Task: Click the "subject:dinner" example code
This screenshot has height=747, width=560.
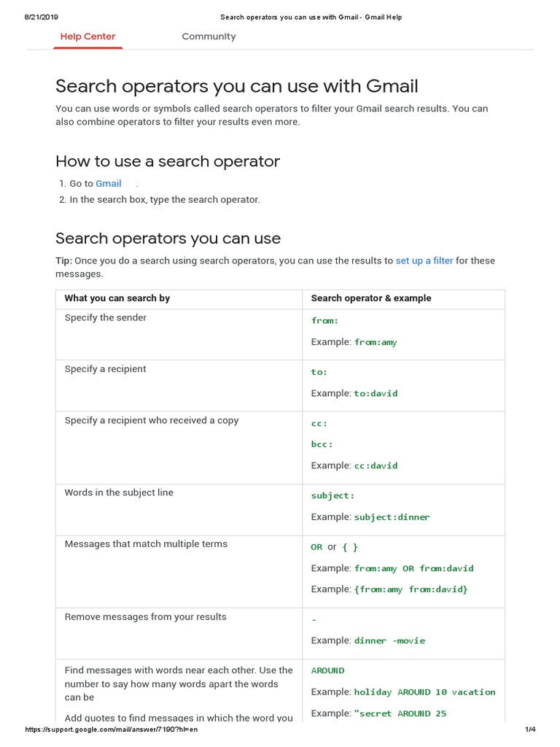Action: click(392, 517)
